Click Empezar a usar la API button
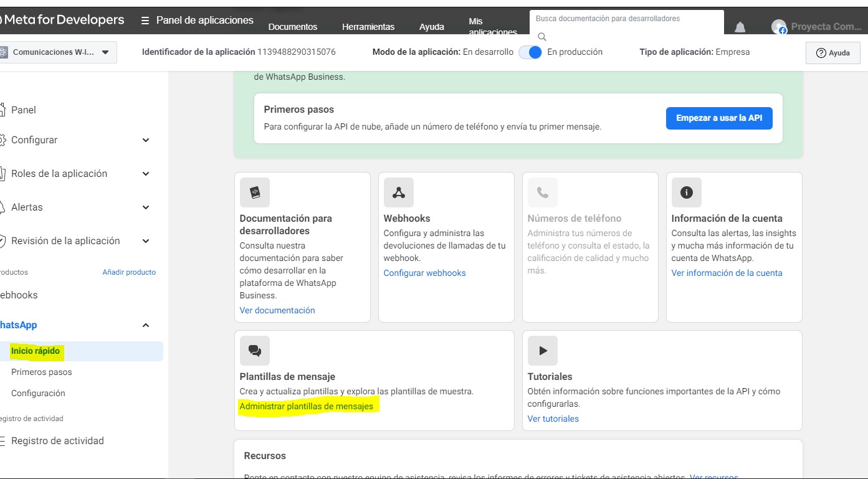Image resolution: width=868 pixels, height=479 pixels. point(719,118)
